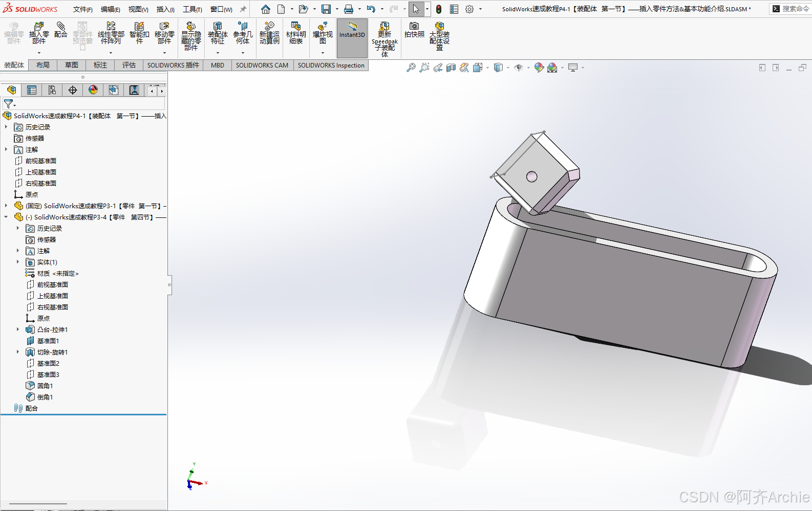Click the Print icon
Image resolution: width=812 pixels, height=511 pixels.
[349, 9]
